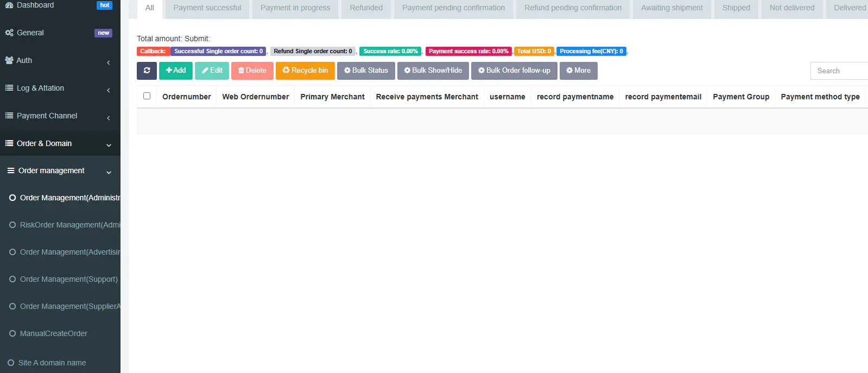Image resolution: width=868 pixels, height=373 pixels.
Task: Click the new badge on General
Action: [x=103, y=33]
